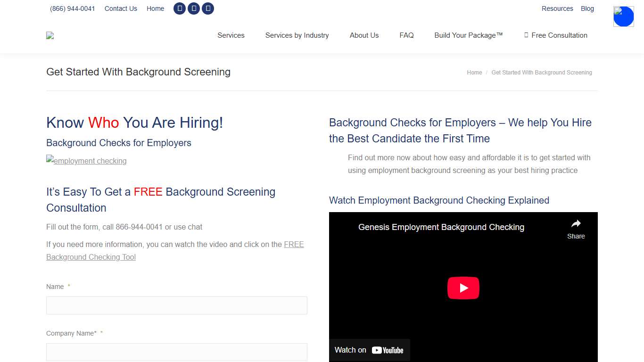
Task: Open the About Us dropdown
Action: 364,35
